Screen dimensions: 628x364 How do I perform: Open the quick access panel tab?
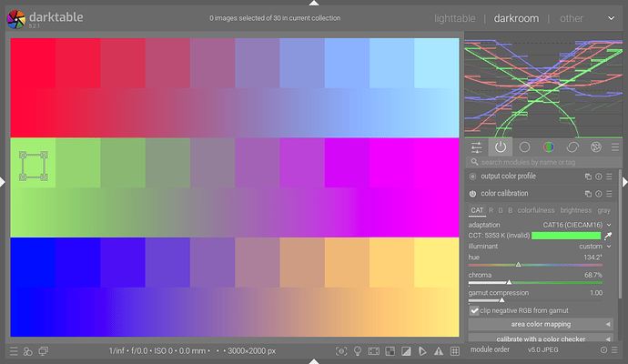[476, 147]
